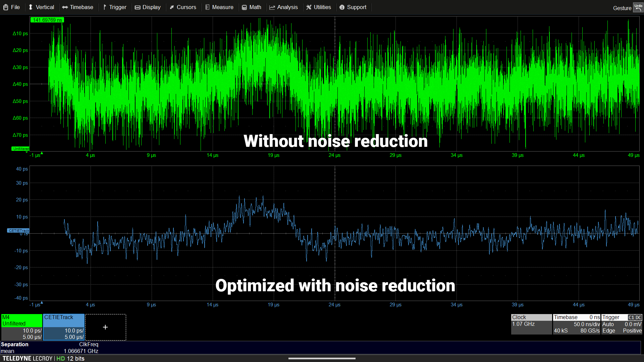Open the M4 Unfiltered trace descriptor box

click(22, 327)
